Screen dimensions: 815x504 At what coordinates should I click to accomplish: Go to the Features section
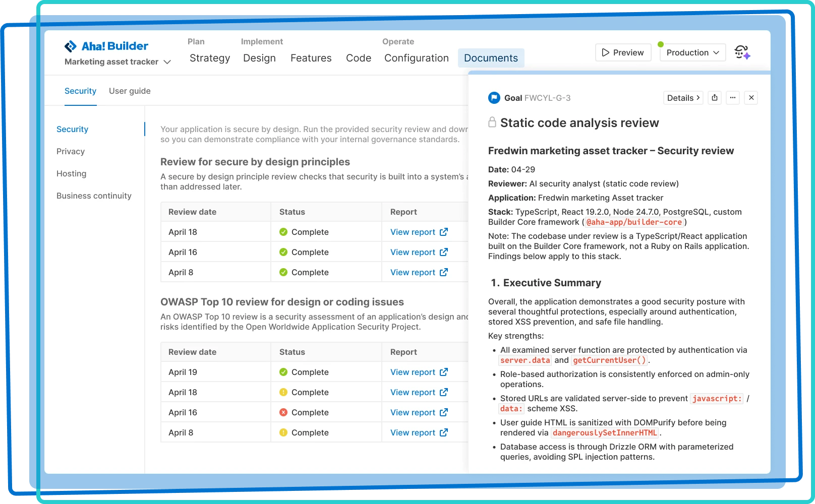311,58
